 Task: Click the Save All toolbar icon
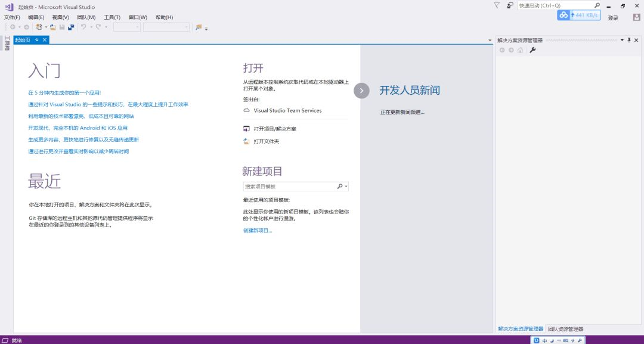pyautogui.click(x=71, y=27)
